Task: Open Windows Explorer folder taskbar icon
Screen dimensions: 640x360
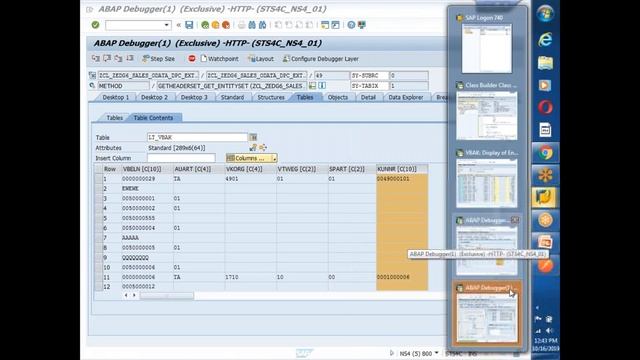Action: [x=545, y=62]
